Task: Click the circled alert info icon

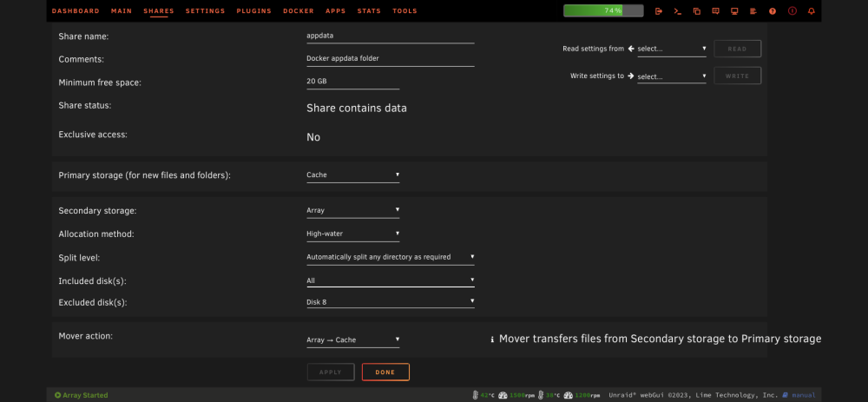Action: click(x=792, y=11)
